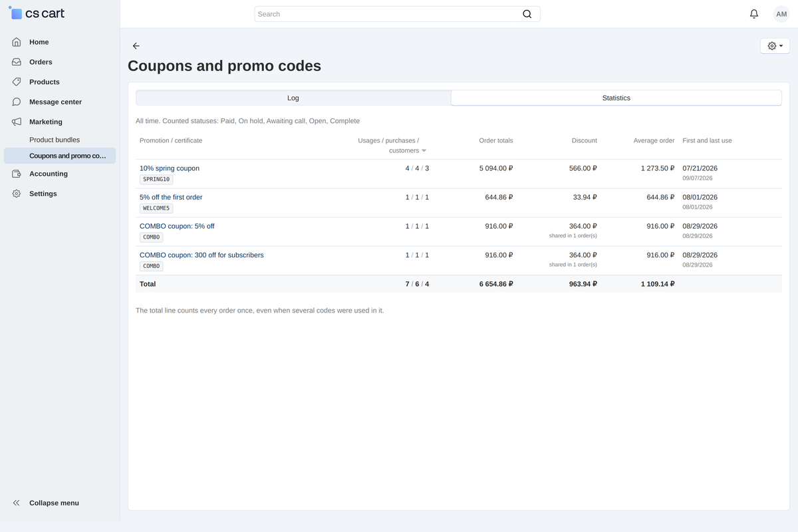Open COMBO coupon: 5% off link
The image size is (798, 532).
point(177,226)
